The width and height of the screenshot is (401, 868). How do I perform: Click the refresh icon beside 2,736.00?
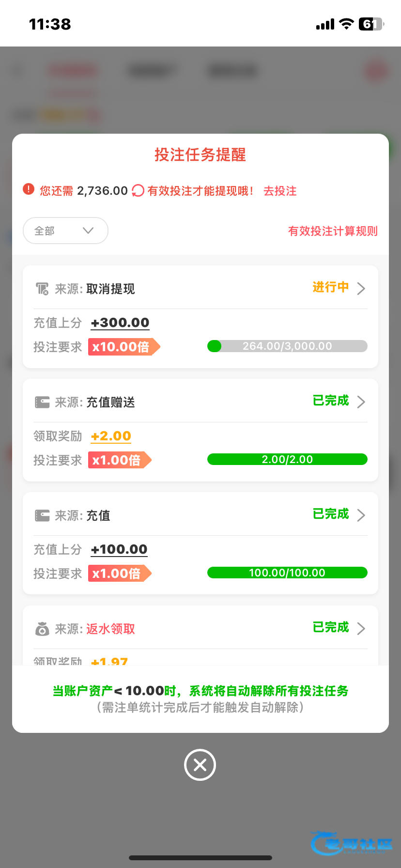(138, 191)
